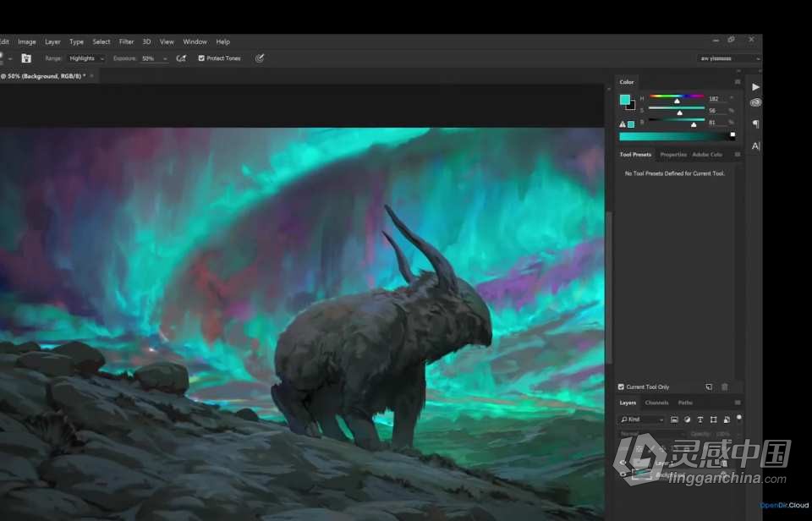Select the Layers tab
The width and height of the screenshot is (812, 521).
[628, 403]
